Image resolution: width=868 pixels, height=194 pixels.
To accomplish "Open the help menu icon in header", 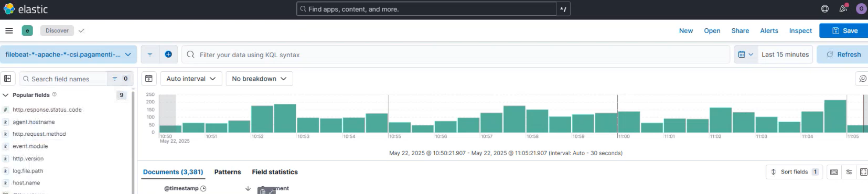I will click(x=825, y=9).
